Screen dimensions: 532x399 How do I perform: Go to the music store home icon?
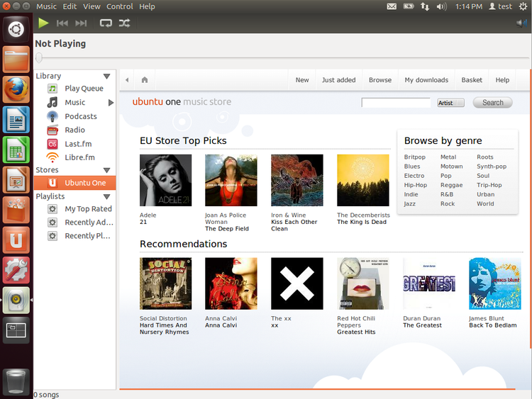coord(145,80)
